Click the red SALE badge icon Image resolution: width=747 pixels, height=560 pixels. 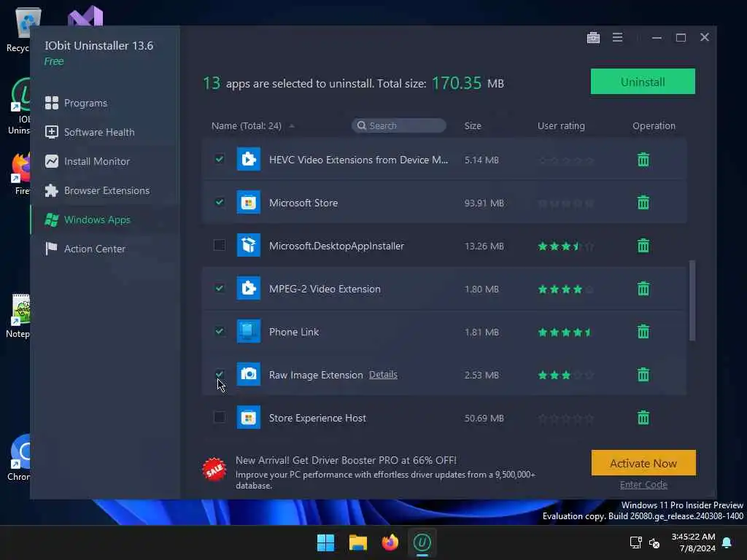[x=214, y=470]
